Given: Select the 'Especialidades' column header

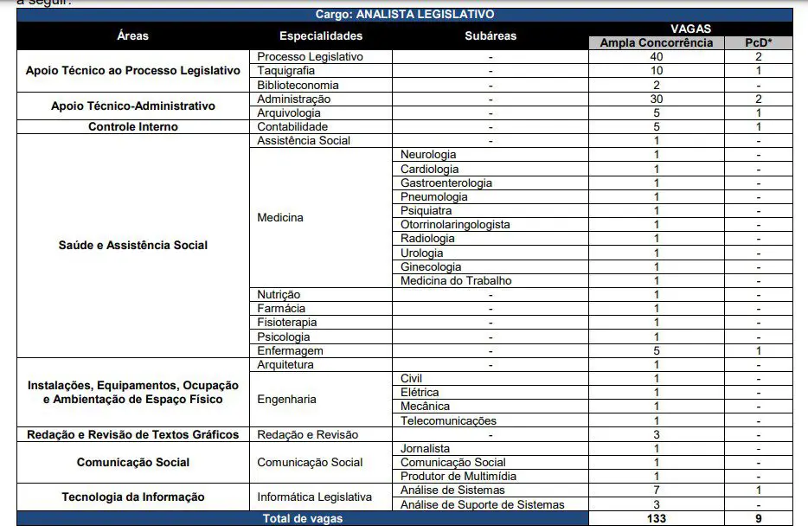Looking at the screenshot, I should [321, 35].
